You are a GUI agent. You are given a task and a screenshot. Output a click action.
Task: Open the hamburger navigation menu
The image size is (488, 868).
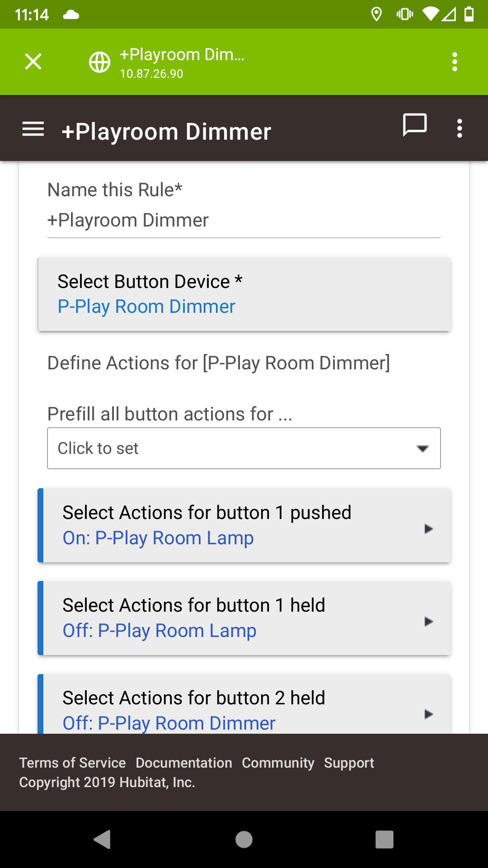[x=33, y=129]
